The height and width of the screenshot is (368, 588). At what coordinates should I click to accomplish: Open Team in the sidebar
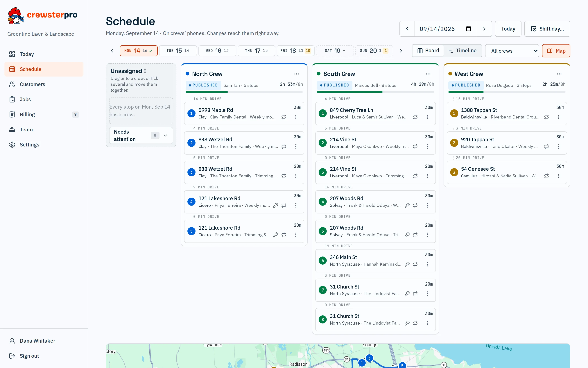pyautogui.click(x=44, y=130)
